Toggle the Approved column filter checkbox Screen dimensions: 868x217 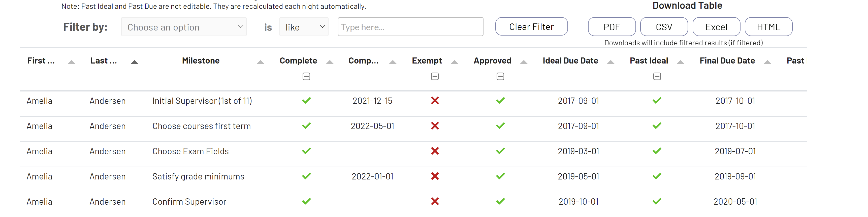[x=500, y=76]
